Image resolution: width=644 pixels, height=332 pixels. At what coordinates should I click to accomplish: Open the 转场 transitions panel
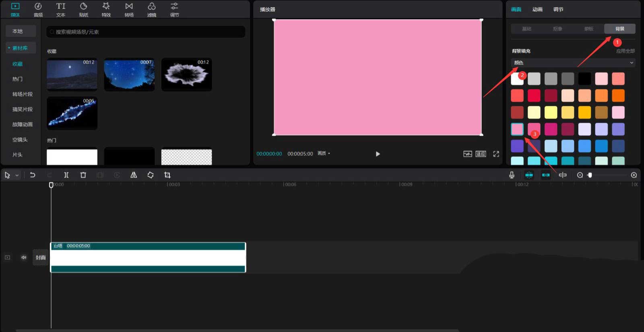(x=129, y=10)
